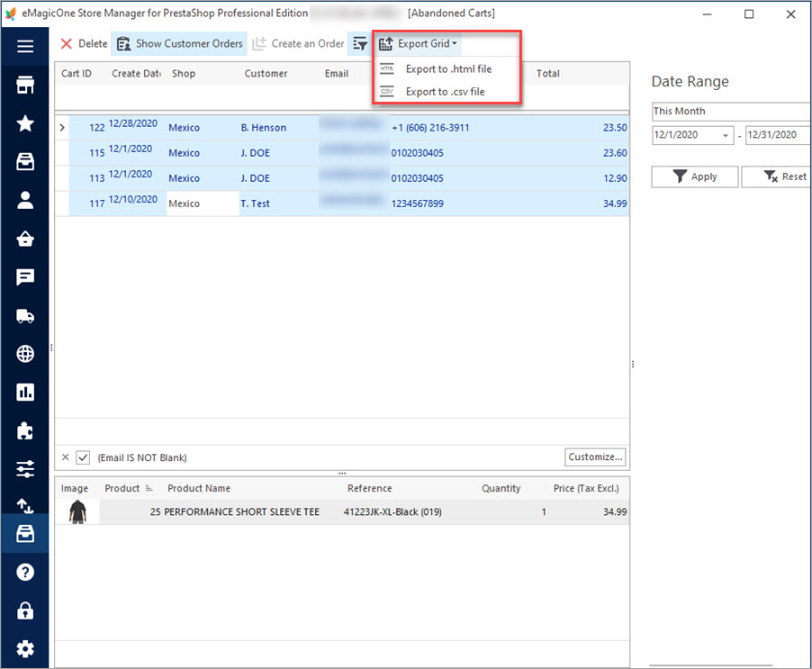This screenshot has width=812, height=669.
Task: Open the settings gear icon in the sidebar
Action: pyautogui.click(x=25, y=649)
